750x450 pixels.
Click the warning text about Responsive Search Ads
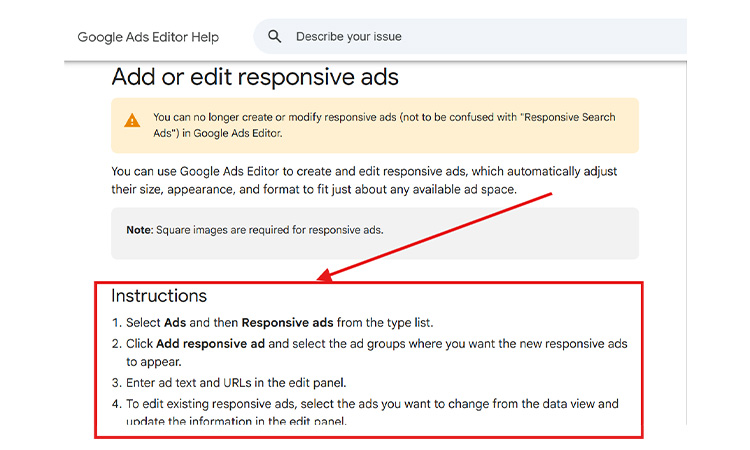[x=384, y=125]
